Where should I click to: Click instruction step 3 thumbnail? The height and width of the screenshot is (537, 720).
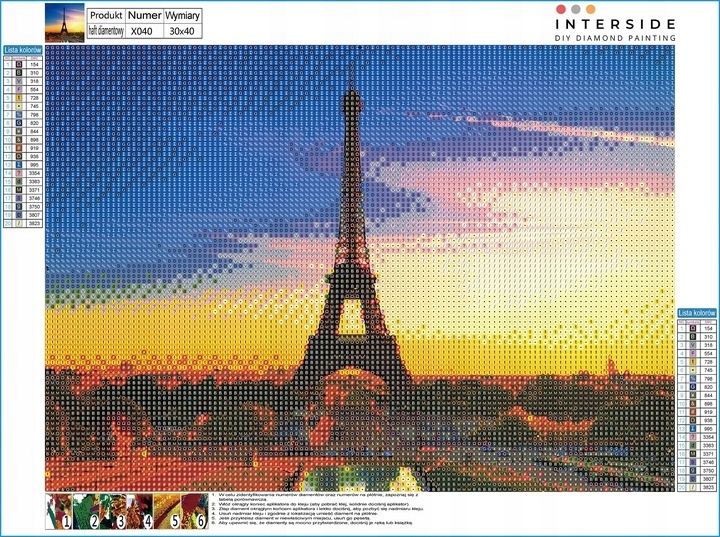tap(113, 511)
